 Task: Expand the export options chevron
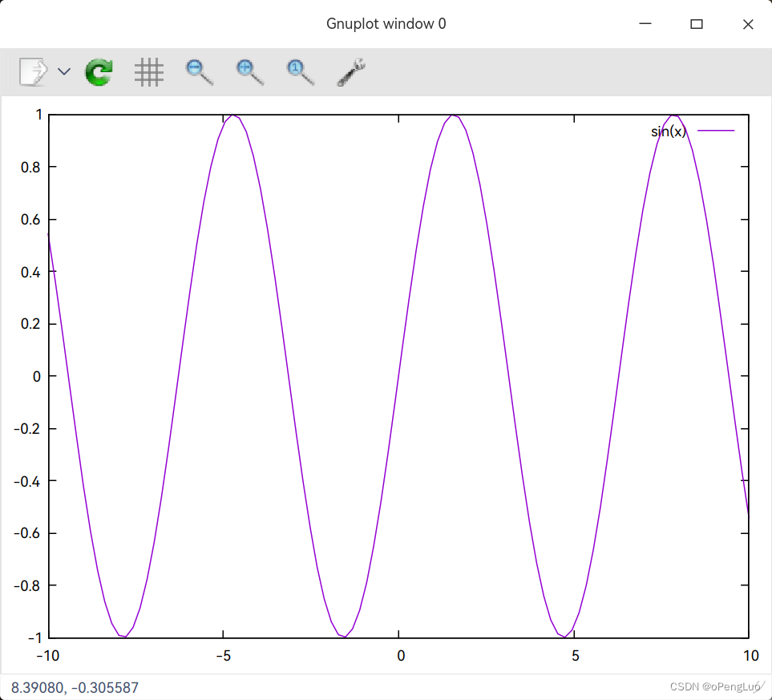click(64, 71)
